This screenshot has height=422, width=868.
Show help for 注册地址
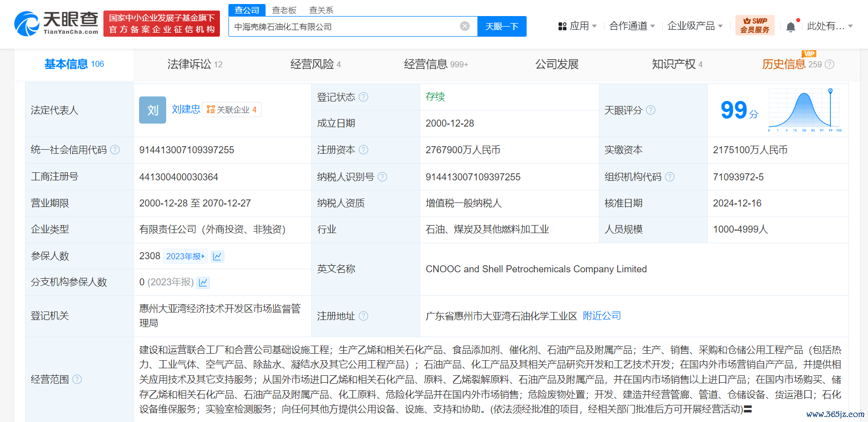coord(363,316)
